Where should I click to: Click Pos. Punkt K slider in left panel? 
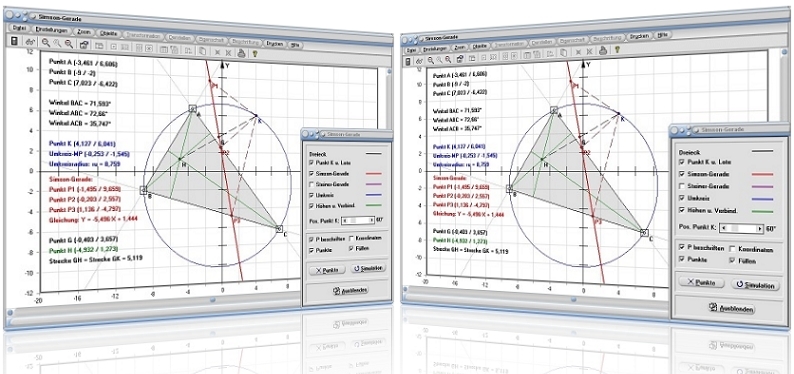(358, 221)
